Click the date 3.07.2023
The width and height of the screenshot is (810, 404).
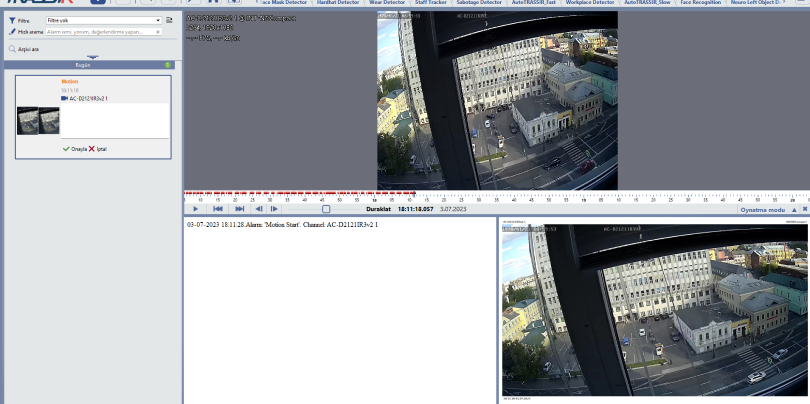453,209
